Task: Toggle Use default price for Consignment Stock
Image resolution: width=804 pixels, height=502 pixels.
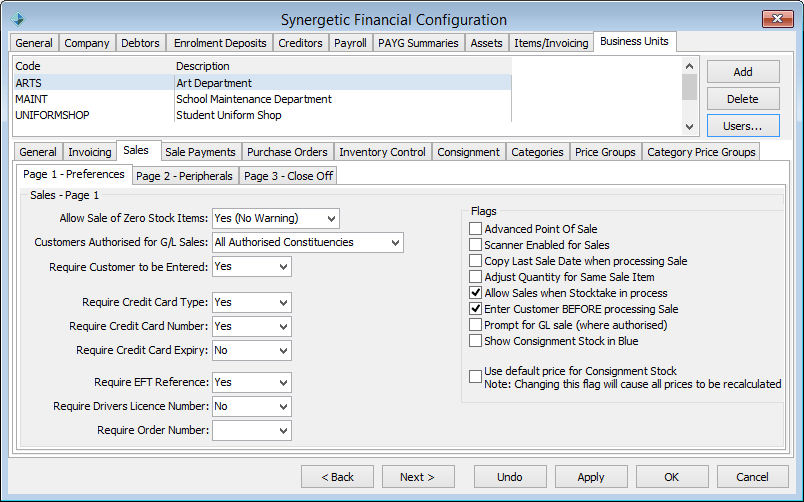Action: pyautogui.click(x=475, y=376)
